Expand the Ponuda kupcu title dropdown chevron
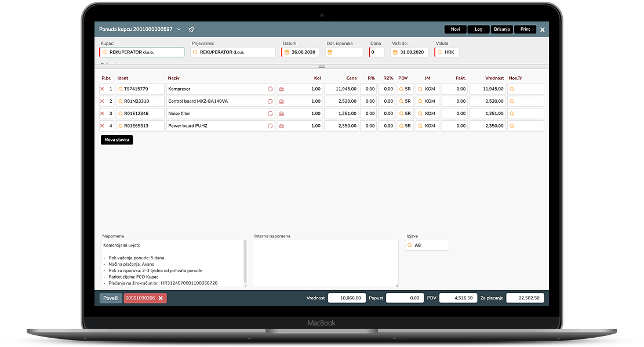 point(179,30)
